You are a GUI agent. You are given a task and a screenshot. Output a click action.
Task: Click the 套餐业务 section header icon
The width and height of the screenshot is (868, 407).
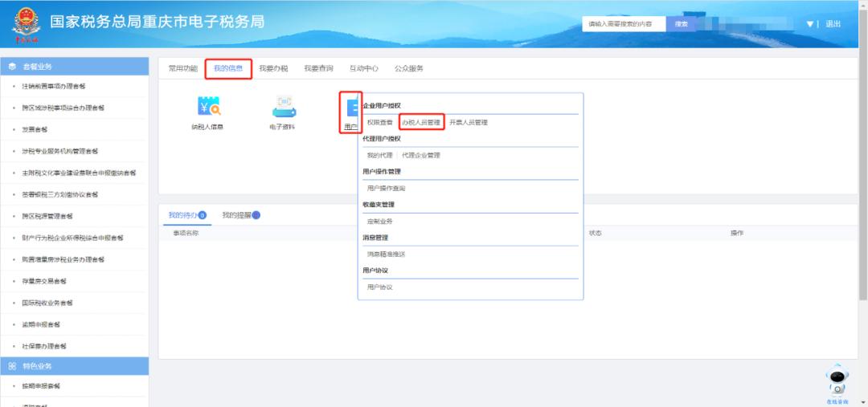point(13,66)
